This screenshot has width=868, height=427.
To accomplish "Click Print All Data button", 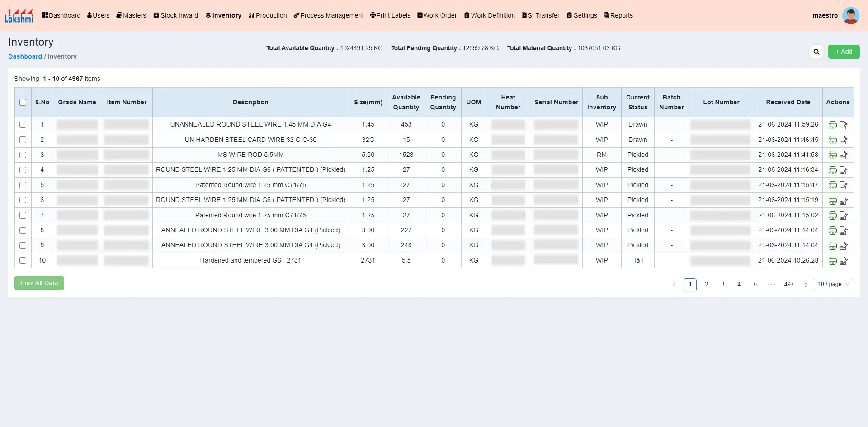I will [x=39, y=283].
